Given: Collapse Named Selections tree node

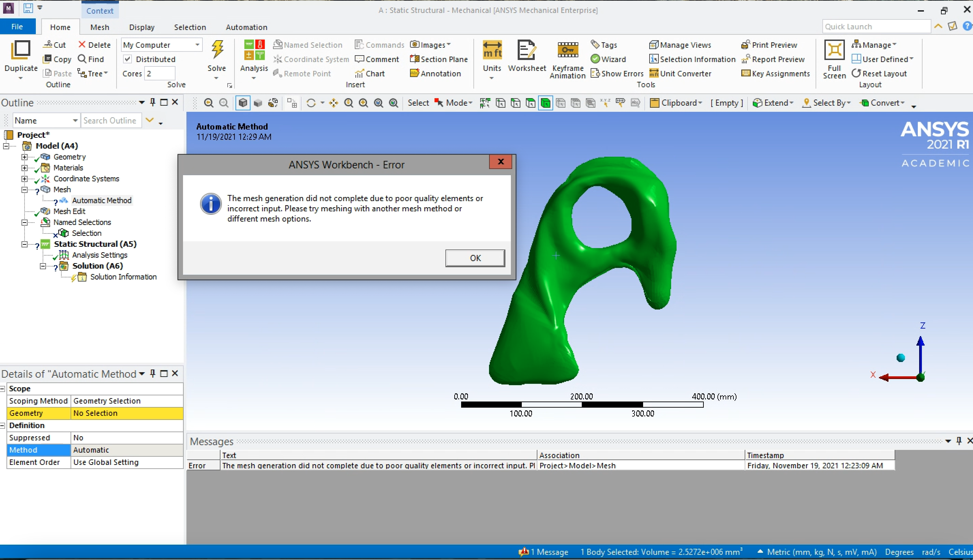Looking at the screenshot, I should click(25, 222).
